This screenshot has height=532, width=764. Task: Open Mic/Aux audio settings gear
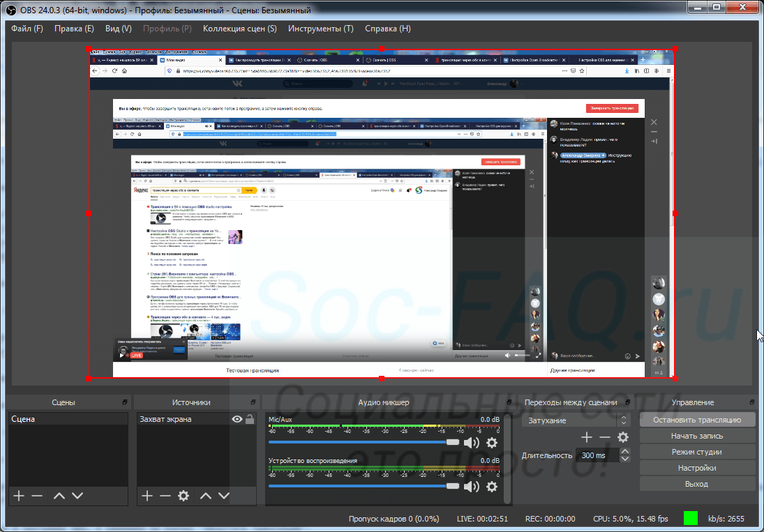492,443
